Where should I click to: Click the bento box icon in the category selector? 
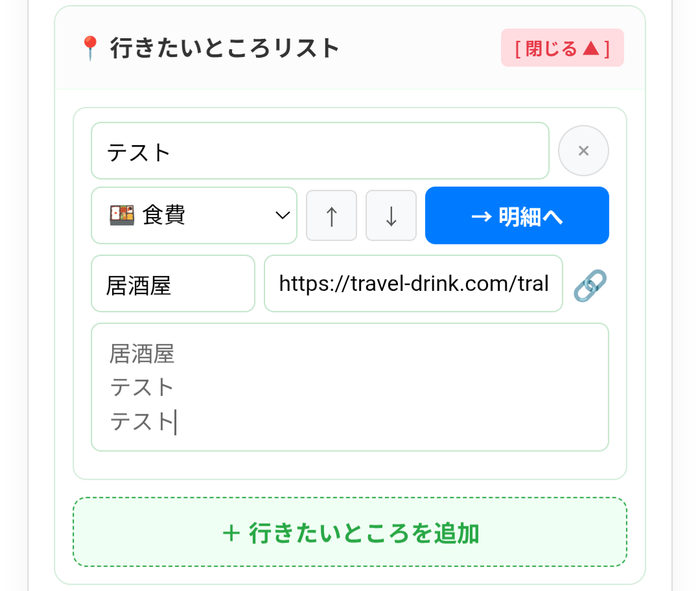coord(122,216)
